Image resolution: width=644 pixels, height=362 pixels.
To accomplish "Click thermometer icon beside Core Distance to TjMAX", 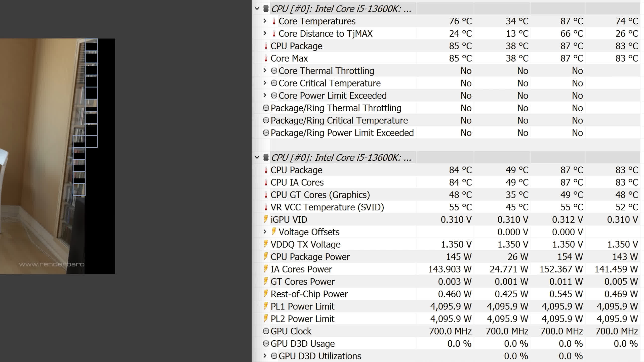I will pos(274,34).
